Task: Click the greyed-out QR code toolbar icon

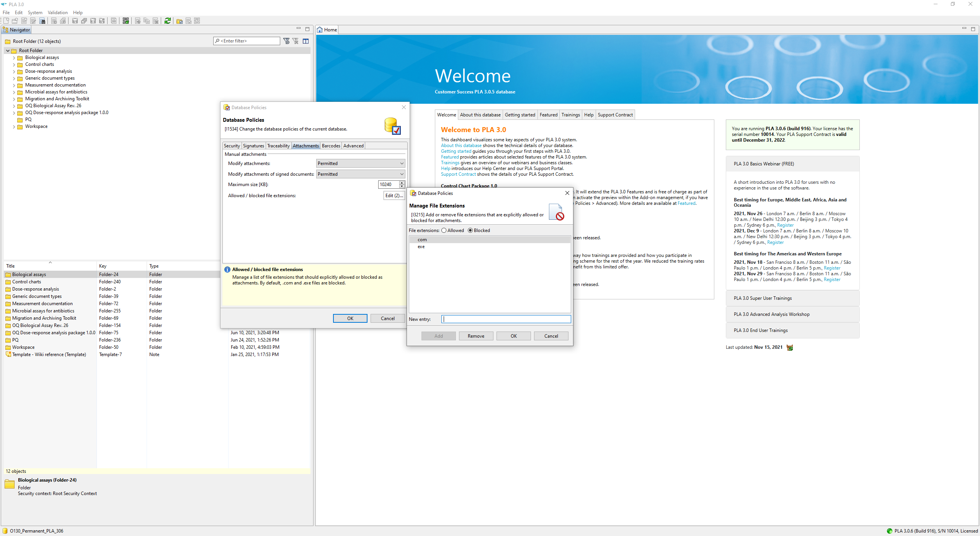Action: pos(197,21)
